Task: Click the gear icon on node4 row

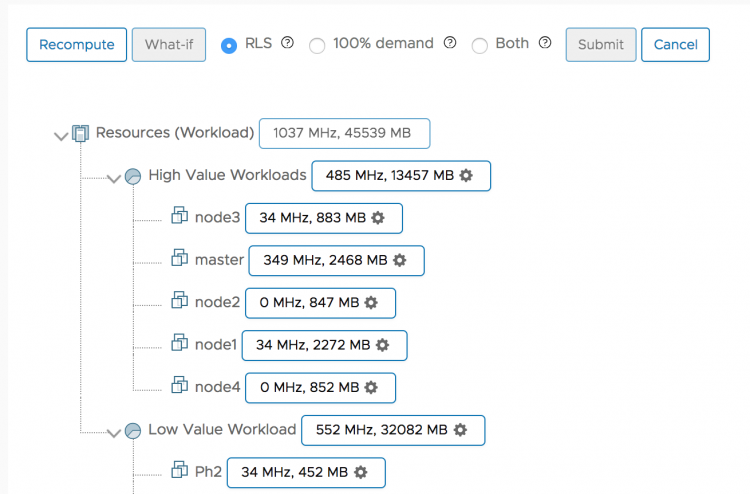Action: coord(371,387)
